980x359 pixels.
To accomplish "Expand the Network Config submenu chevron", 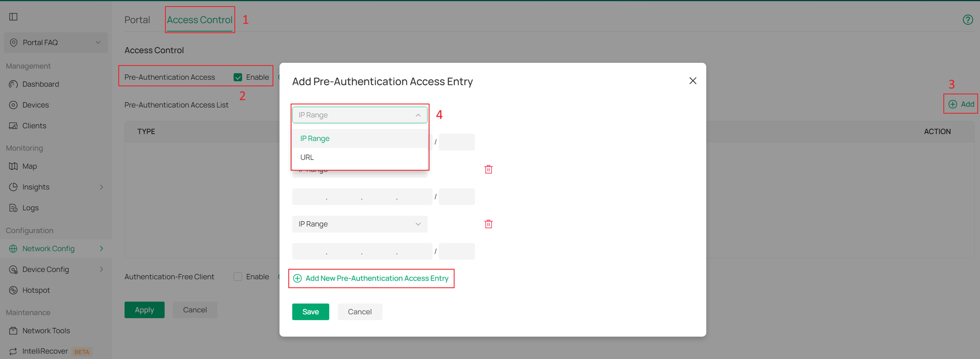I will pyautogui.click(x=101, y=248).
